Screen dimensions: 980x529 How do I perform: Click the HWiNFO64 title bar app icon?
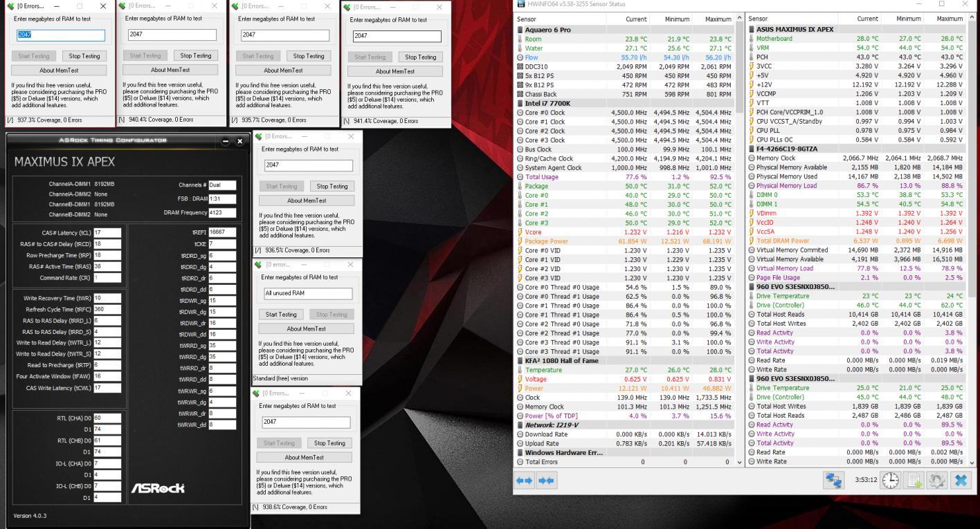coord(520,4)
